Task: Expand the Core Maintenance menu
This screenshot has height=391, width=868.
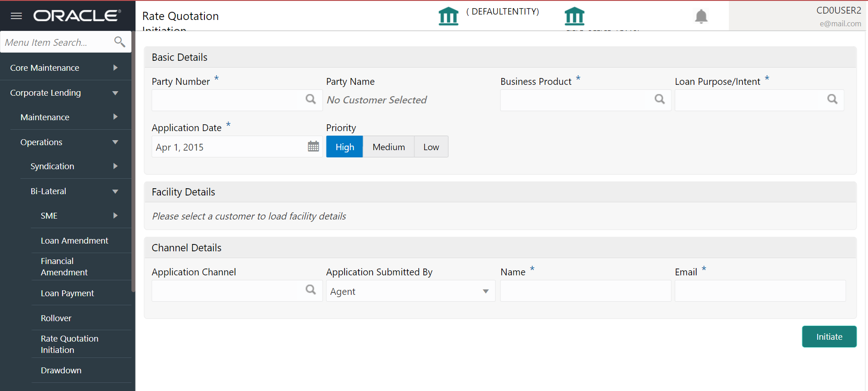Action: pos(66,68)
